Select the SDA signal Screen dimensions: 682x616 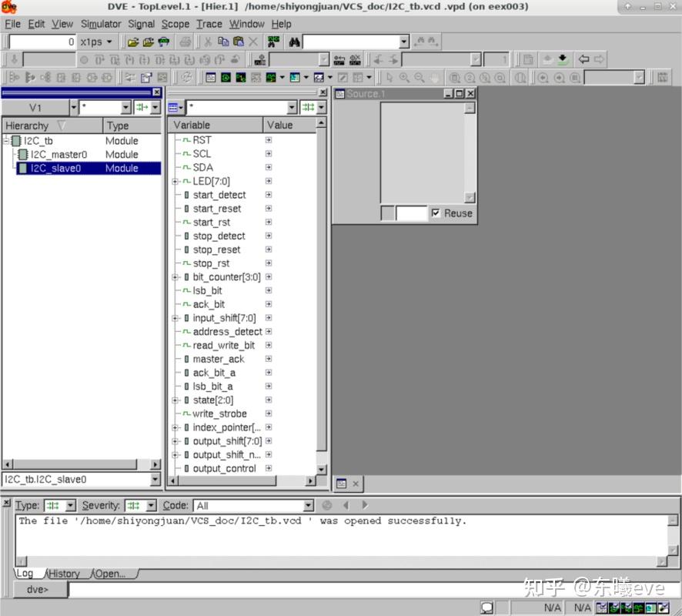coord(202,168)
